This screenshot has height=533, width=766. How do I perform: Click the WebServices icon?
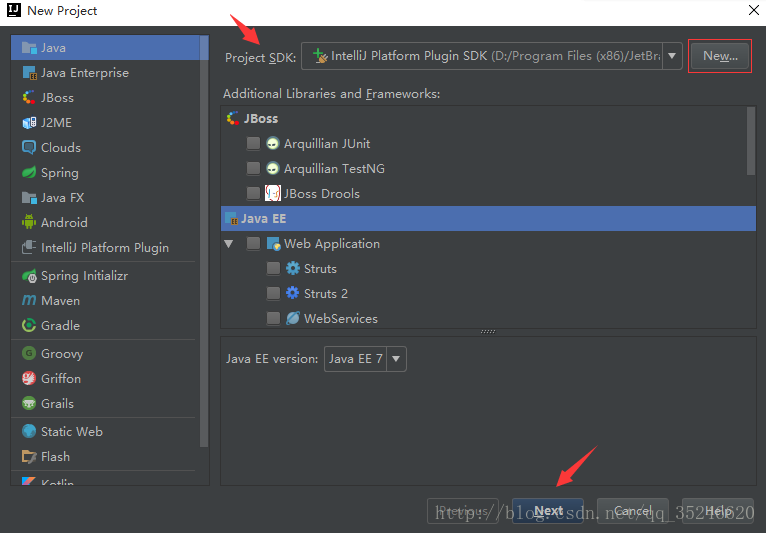(293, 319)
